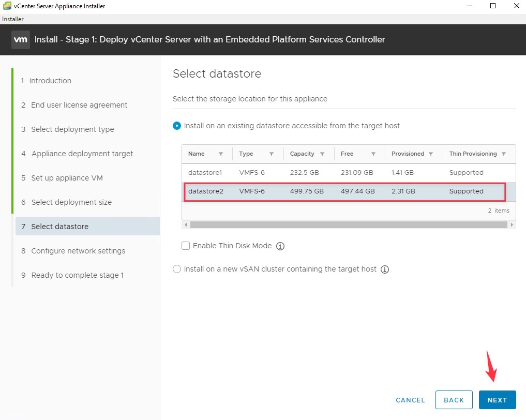Image resolution: width=526 pixels, height=420 pixels.
Task: Open the Name column filter icon
Action: tap(221, 154)
